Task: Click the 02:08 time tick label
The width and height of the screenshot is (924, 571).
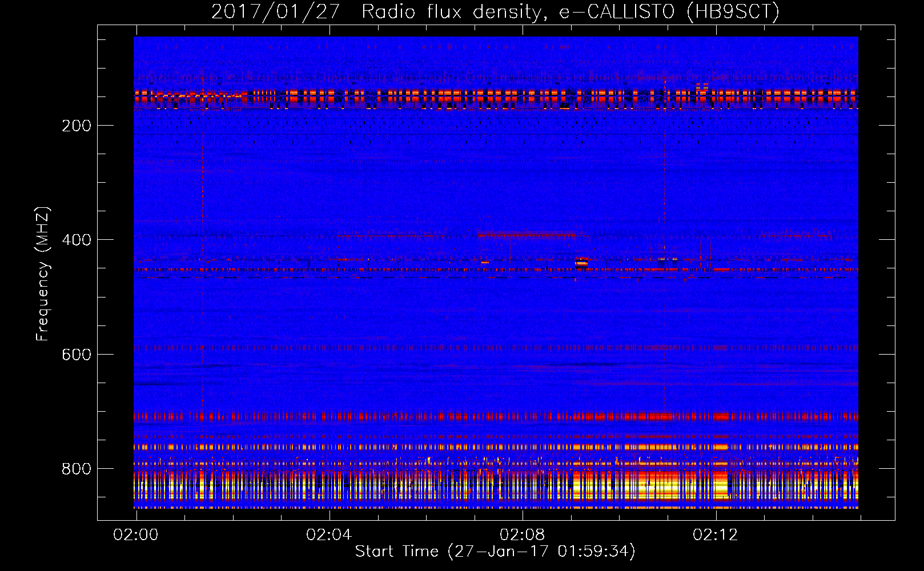Action: pos(522,535)
